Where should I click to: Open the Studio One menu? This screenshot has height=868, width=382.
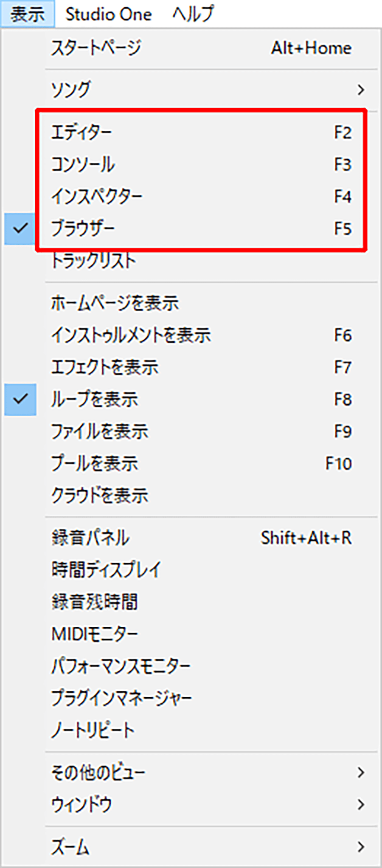(x=109, y=14)
